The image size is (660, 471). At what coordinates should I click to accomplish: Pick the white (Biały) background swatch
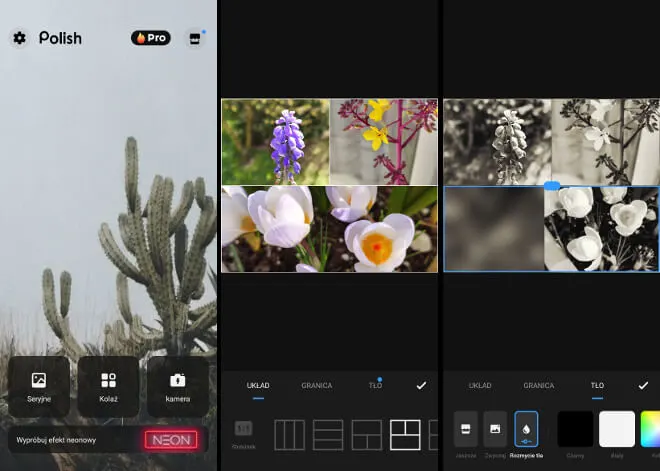click(617, 430)
